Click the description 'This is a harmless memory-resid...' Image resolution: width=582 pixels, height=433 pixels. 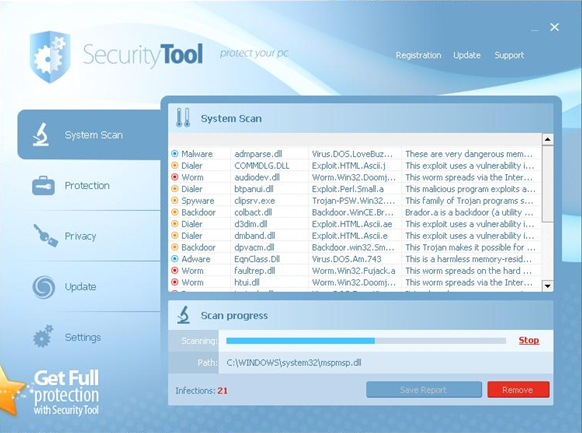[469, 259]
